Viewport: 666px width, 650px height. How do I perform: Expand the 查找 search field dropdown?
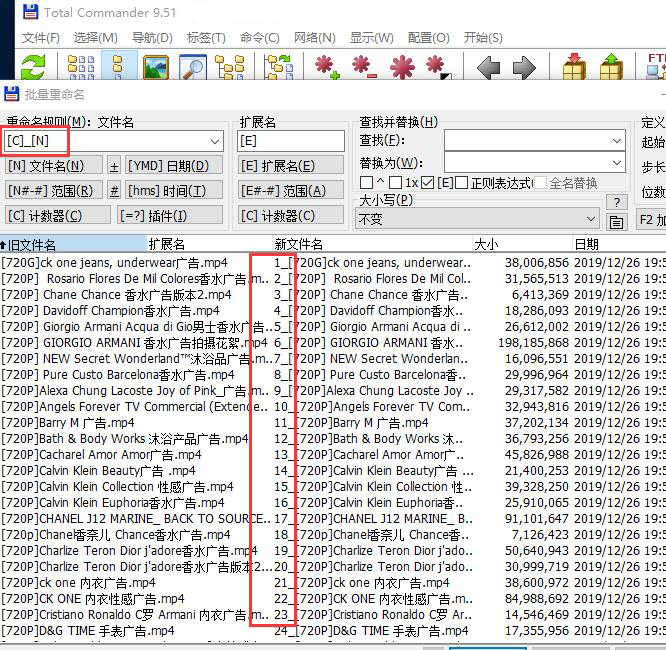(617, 141)
